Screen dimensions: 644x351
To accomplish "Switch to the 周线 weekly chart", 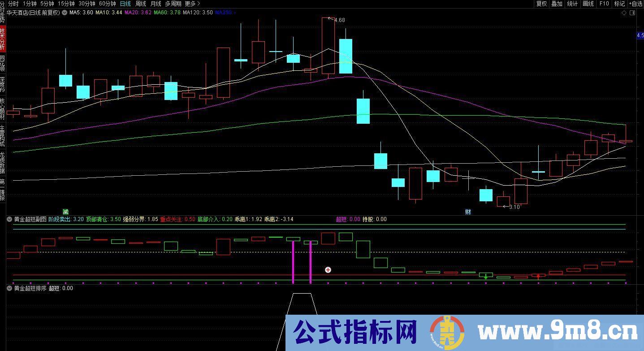I will [141, 4].
